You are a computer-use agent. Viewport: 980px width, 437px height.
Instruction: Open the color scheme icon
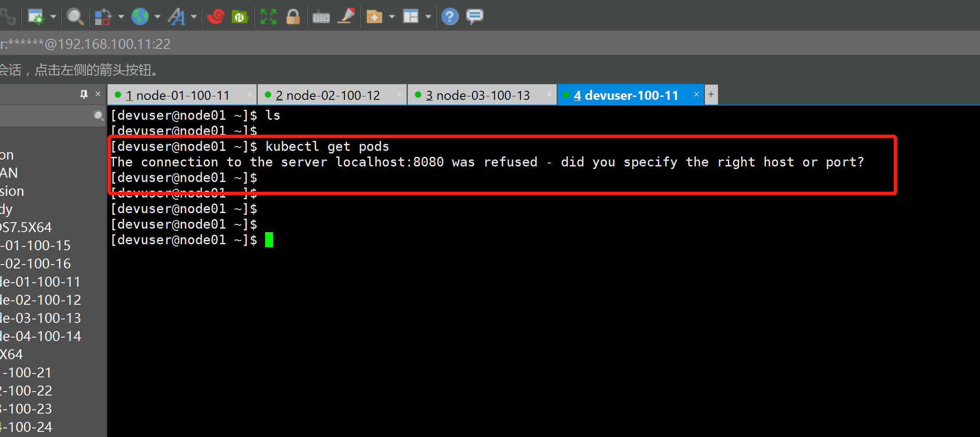click(x=103, y=17)
